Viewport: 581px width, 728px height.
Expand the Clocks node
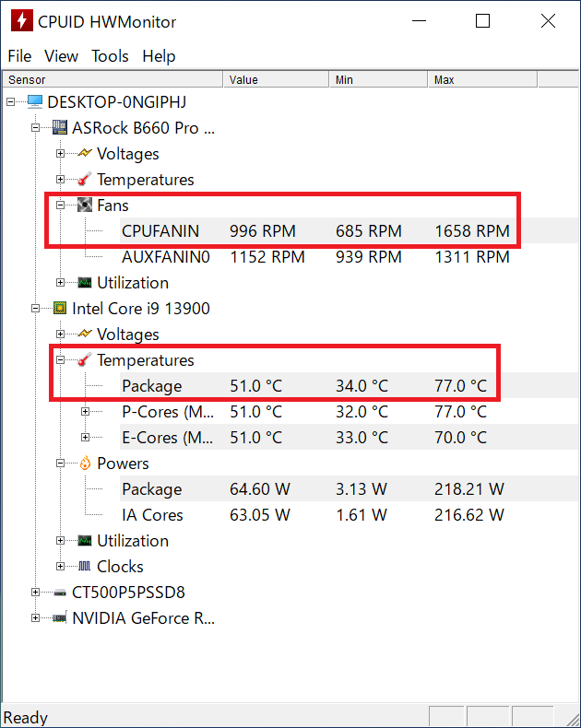tap(61, 567)
